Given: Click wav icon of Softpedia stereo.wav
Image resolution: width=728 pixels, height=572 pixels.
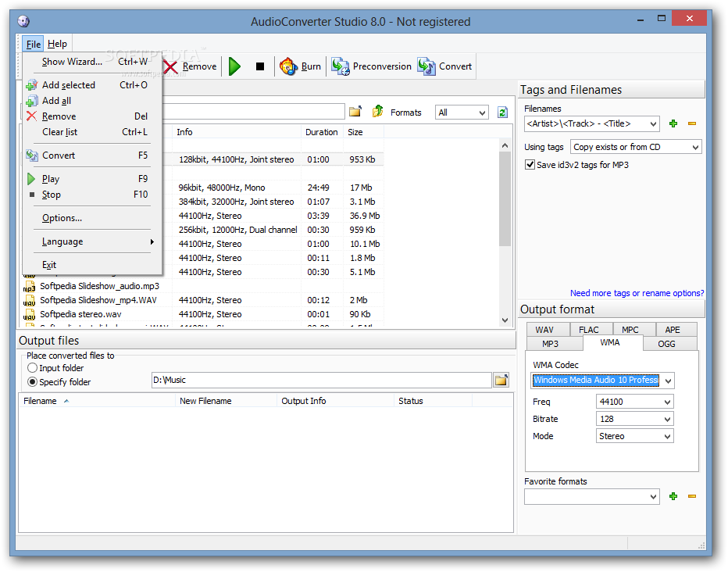Looking at the screenshot, I should tap(29, 314).
